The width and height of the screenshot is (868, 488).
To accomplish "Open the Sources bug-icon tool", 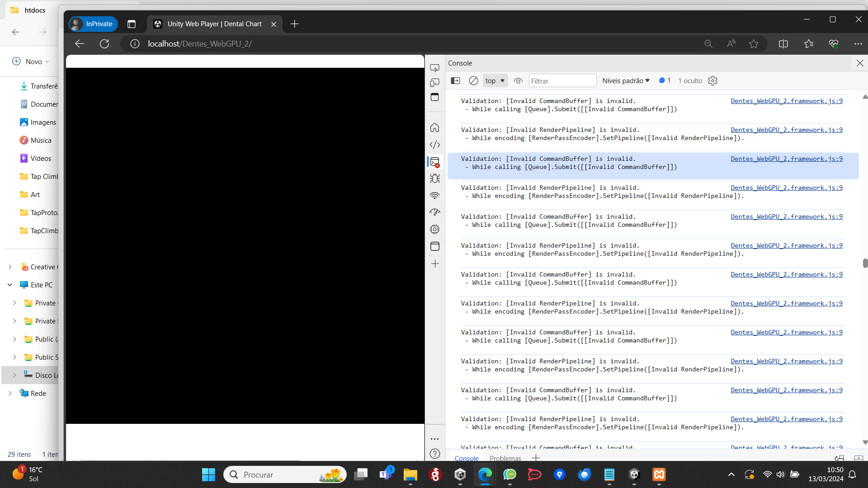I will [434, 178].
